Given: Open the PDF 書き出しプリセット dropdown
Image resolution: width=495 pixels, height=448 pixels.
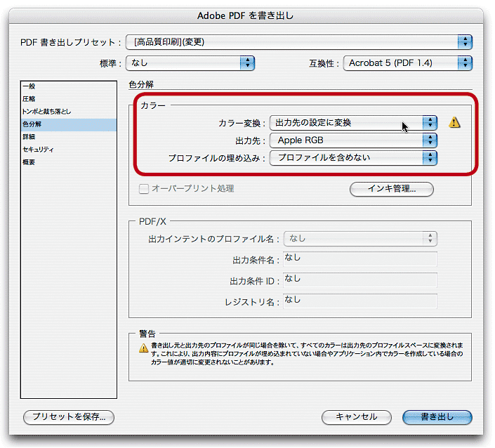Looking at the screenshot, I should (x=298, y=42).
